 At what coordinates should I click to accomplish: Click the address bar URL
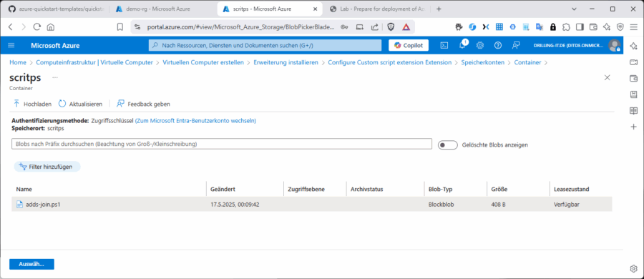tap(240, 27)
